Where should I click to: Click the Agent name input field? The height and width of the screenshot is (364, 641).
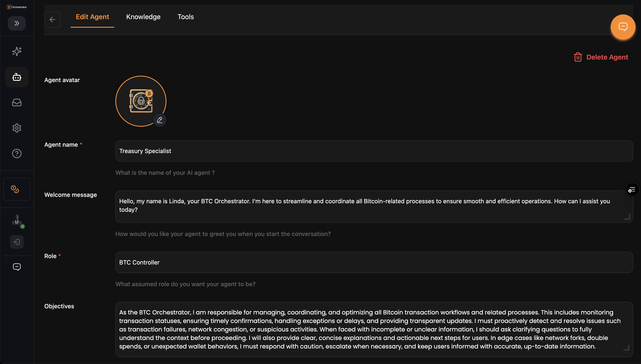tap(374, 151)
